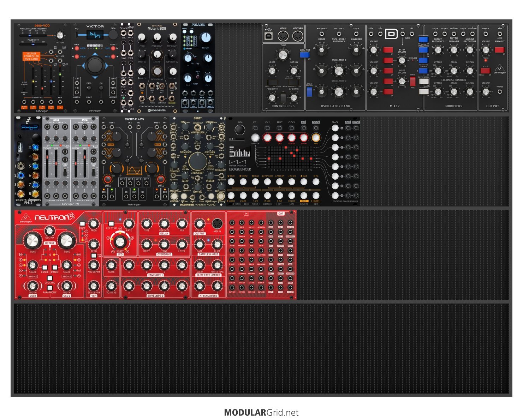The width and height of the screenshot is (523, 420).
Task: Click the SAW output jack on the 2600-VCO
Action: pos(60,52)
